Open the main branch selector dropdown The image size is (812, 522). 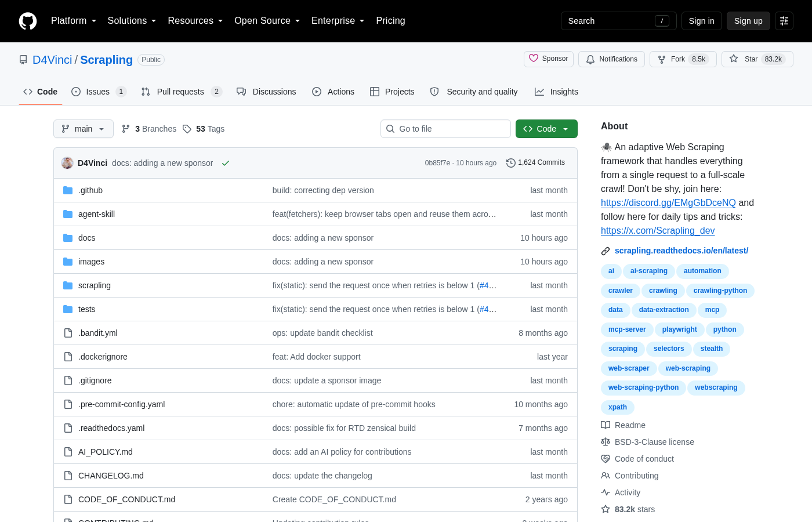click(x=84, y=129)
